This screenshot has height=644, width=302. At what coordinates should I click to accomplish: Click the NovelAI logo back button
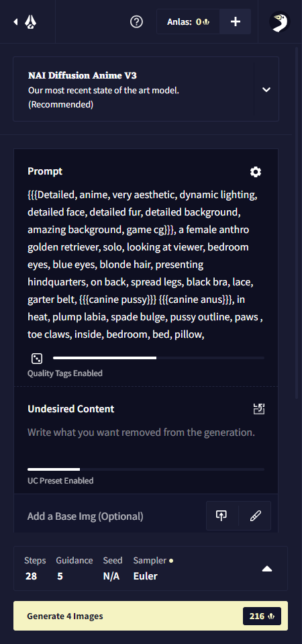tap(26, 21)
